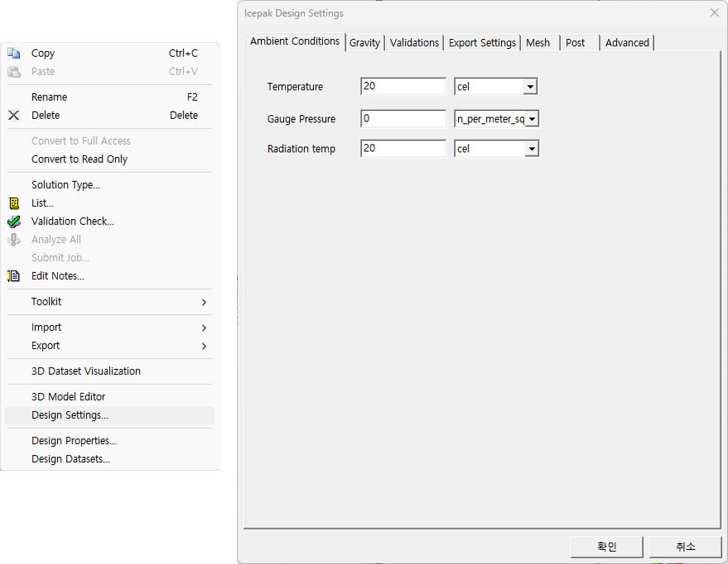
Task: Expand the Import submenu arrow
Action: click(204, 328)
